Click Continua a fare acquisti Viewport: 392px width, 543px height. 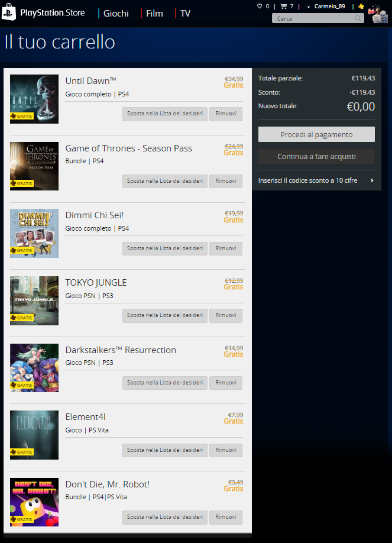[316, 157]
